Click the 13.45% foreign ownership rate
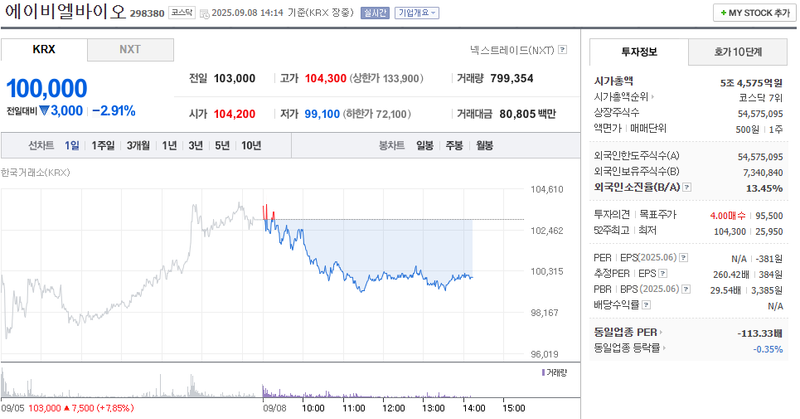Viewport: 800px width, 419px height. [x=764, y=188]
